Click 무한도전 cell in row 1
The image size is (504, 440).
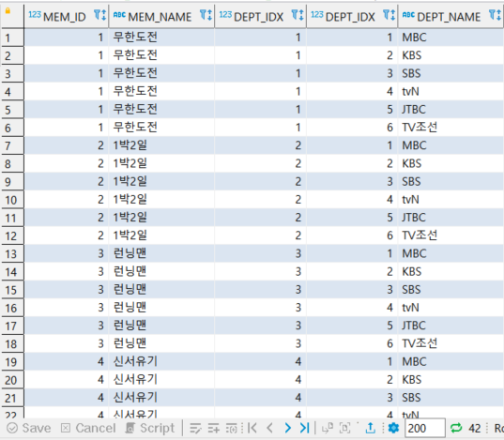[x=161, y=38]
